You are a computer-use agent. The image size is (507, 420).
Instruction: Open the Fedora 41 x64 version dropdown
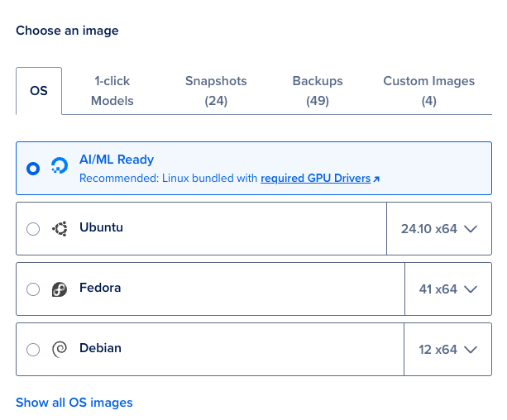coord(448,289)
